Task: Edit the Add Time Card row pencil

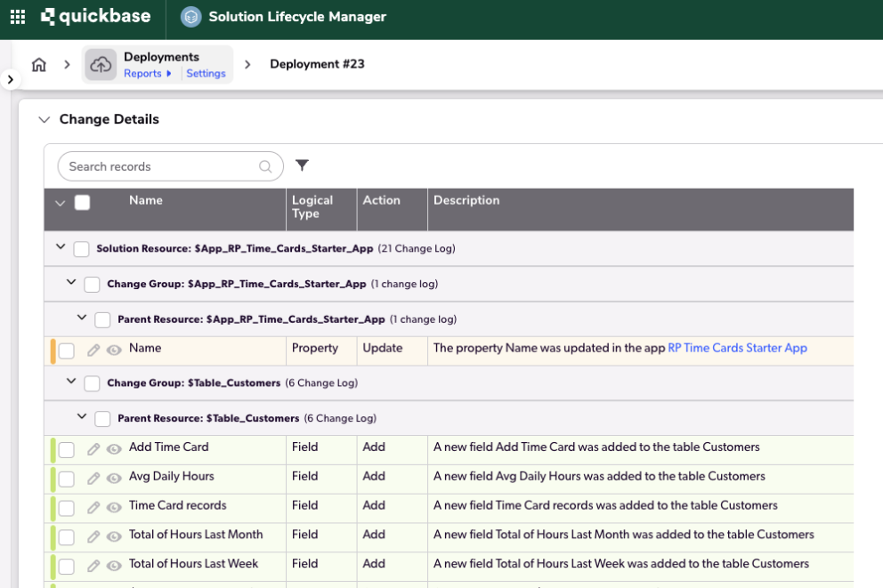Action: click(x=93, y=449)
